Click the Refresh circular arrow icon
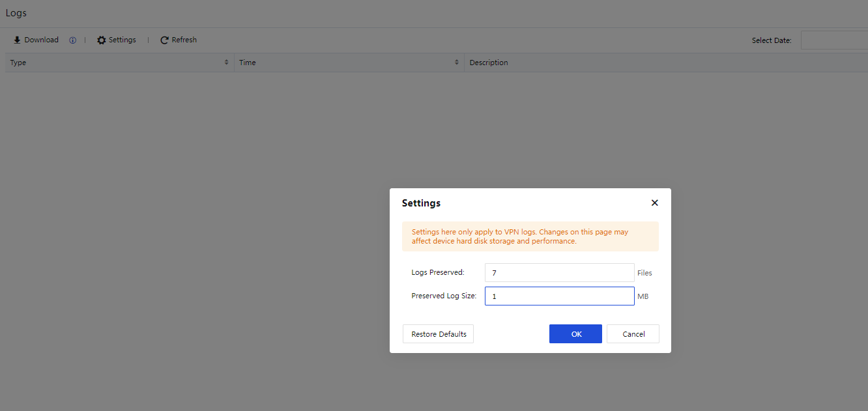 pos(164,40)
